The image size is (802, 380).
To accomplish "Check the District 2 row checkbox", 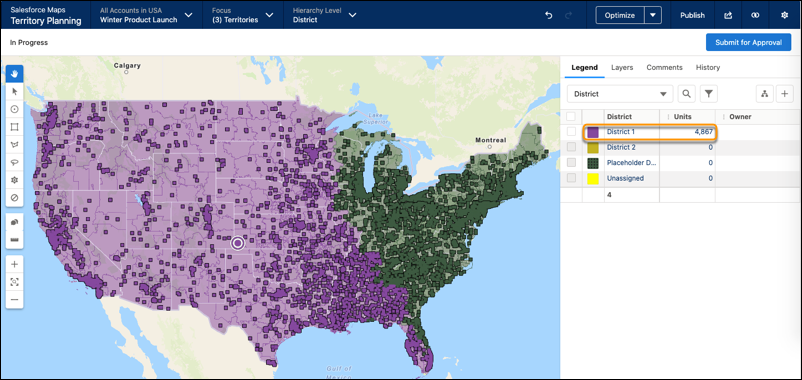I will pyautogui.click(x=571, y=147).
